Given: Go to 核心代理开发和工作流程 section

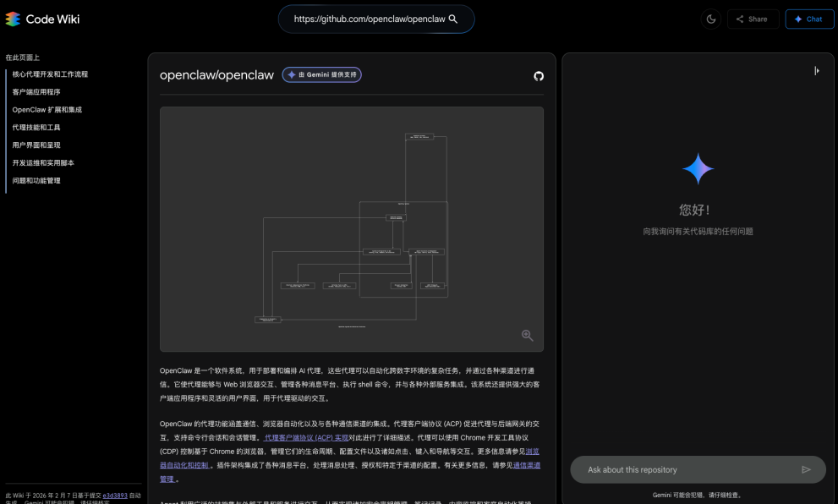Looking at the screenshot, I should [50, 74].
